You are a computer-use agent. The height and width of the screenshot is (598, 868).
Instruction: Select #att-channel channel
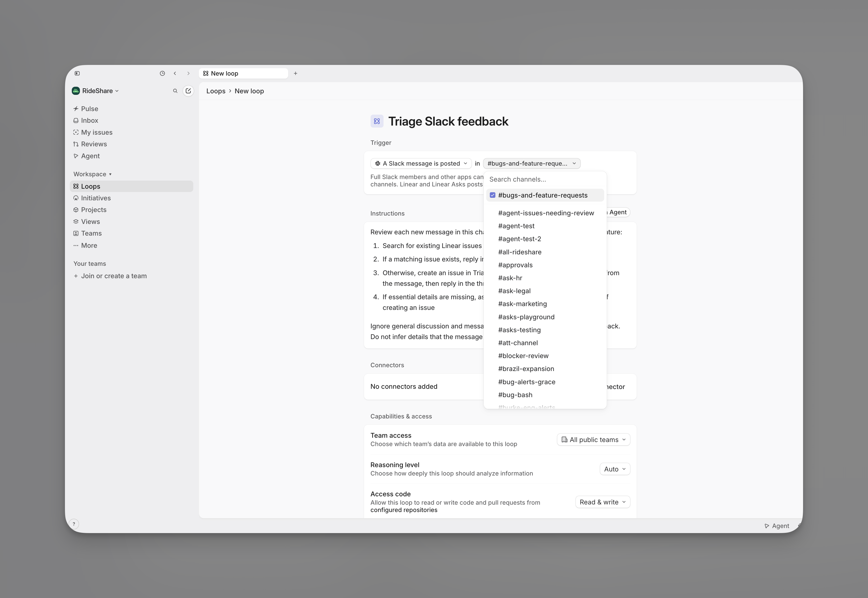[x=545, y=343]
